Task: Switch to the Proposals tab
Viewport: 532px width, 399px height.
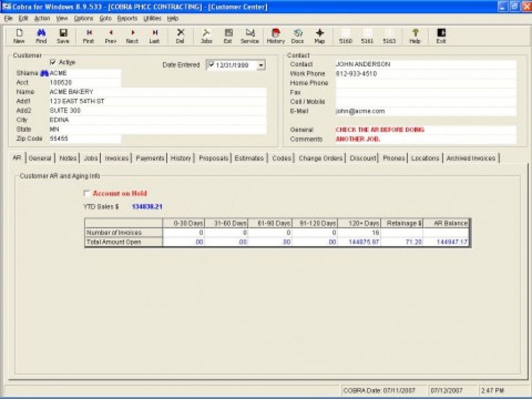Action: [213, 158]
